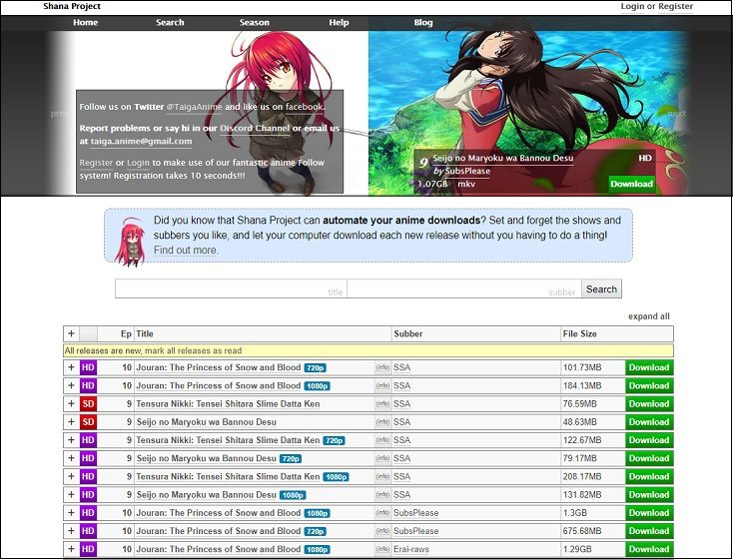The height and width of the screenshot is (560, 733).
Task: Open SD Seijo no Maryoku wa Bannou Desu title
Action: pyautogui.click(x=206, y=422)
